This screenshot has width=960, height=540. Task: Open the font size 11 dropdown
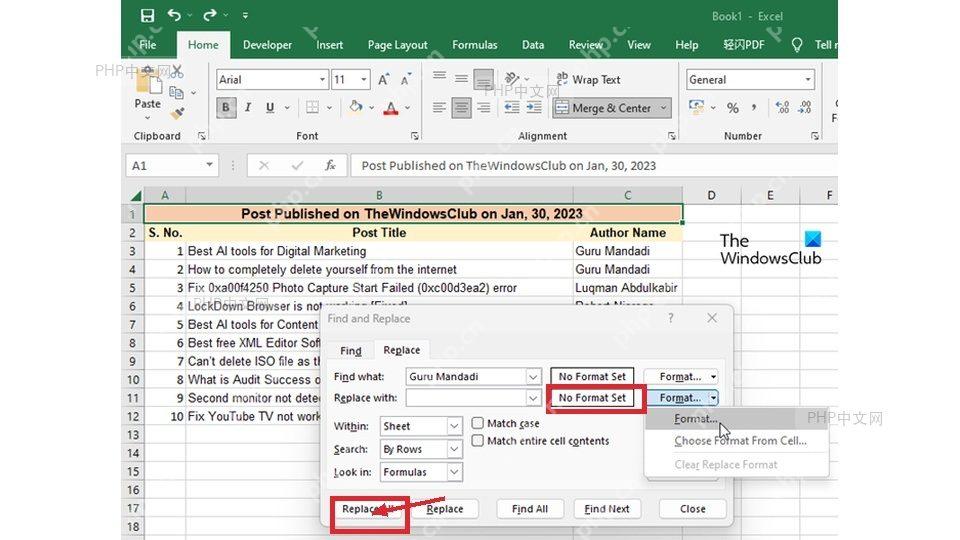pos(364,80)
